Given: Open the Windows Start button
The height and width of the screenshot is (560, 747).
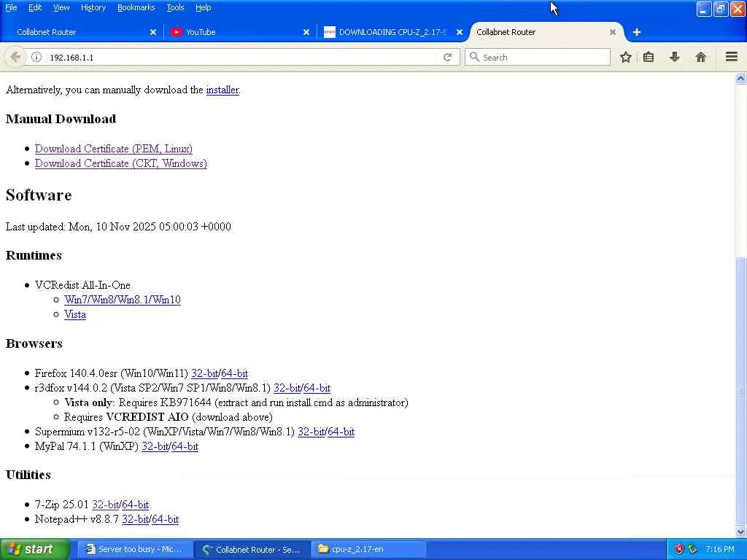Looking at the screenshot, I should [34, 550].
